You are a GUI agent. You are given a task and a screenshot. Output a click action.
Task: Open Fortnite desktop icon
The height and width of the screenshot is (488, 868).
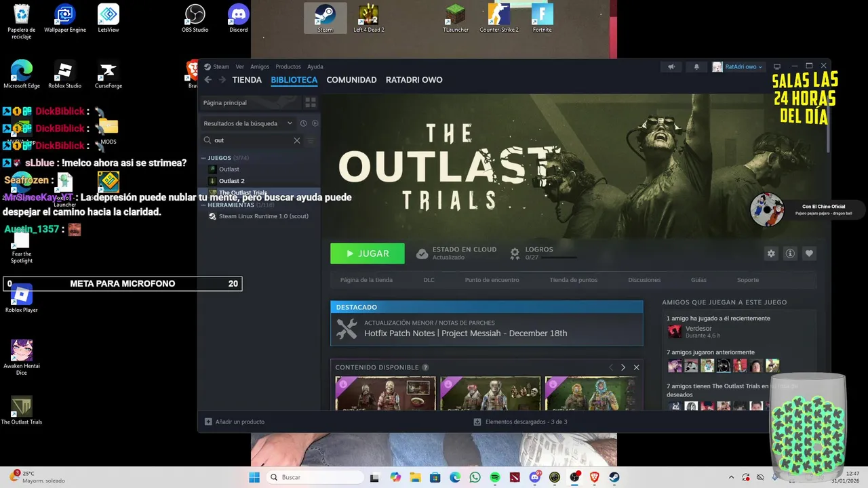[542, 18]
